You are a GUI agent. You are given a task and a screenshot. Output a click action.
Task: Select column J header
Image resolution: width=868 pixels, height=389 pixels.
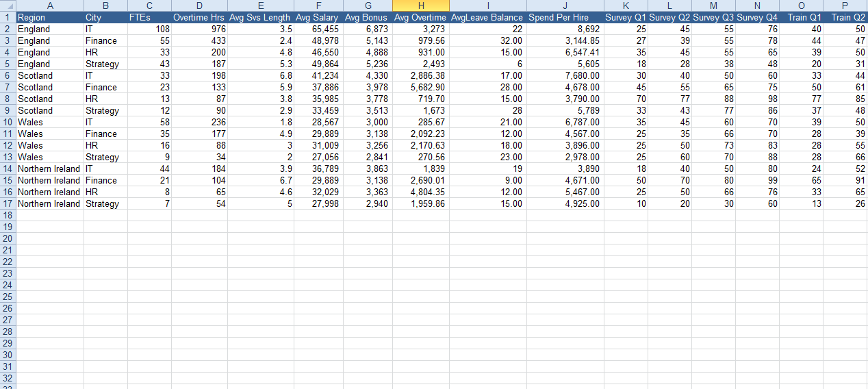click(x=565, y=5)
